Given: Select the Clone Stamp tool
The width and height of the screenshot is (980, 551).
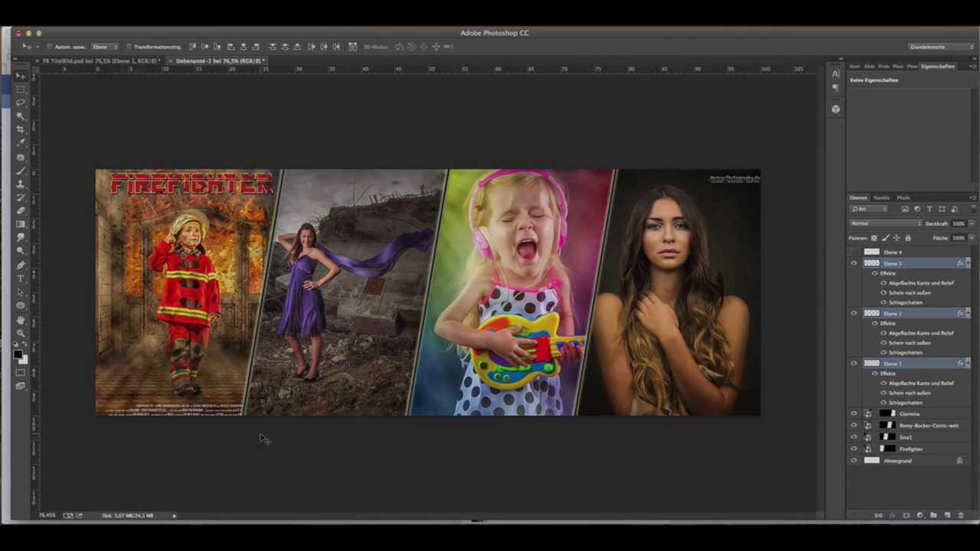Looking at the screenshot, I should [x=21, y=184].
